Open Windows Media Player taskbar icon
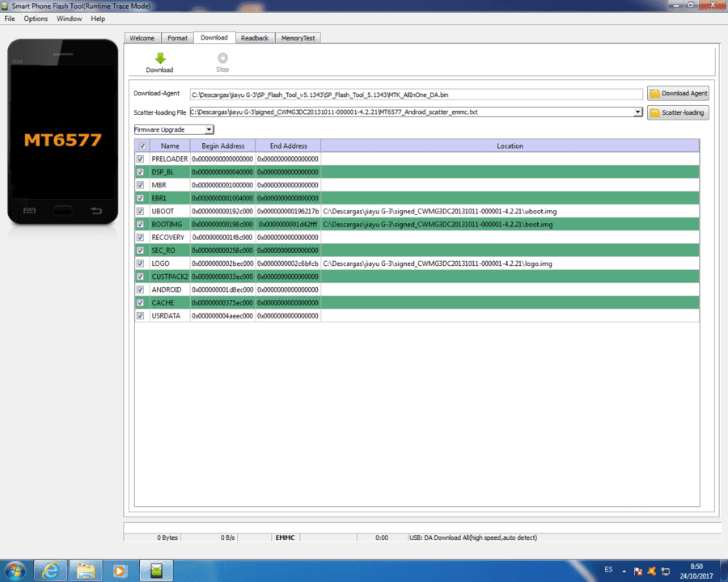728x582 pixels. click(x=120, y=571)
